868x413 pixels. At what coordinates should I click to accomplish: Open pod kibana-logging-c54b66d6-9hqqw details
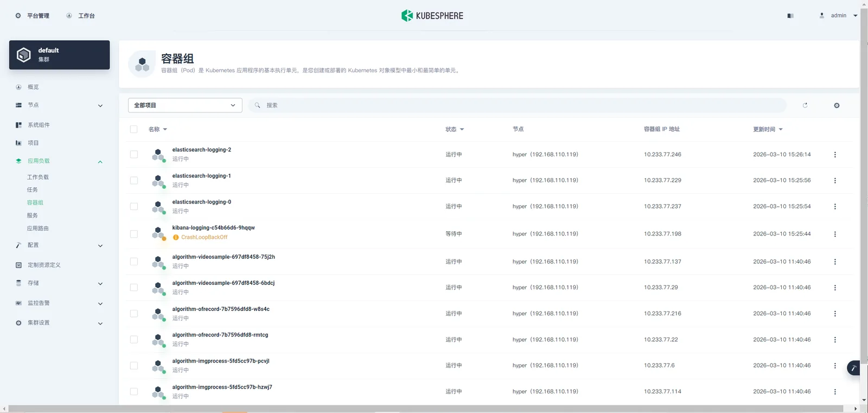pos(213,228)
